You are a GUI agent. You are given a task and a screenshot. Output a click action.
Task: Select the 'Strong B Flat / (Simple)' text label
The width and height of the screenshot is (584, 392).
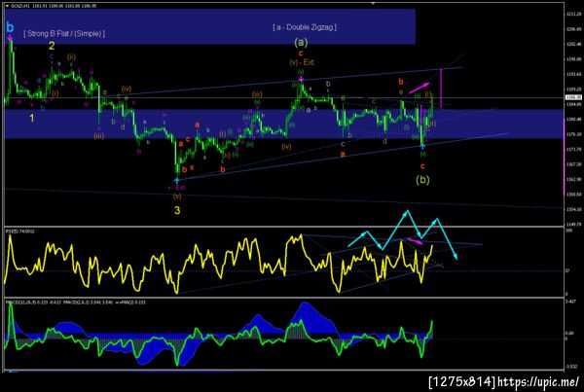click(64, 34)
